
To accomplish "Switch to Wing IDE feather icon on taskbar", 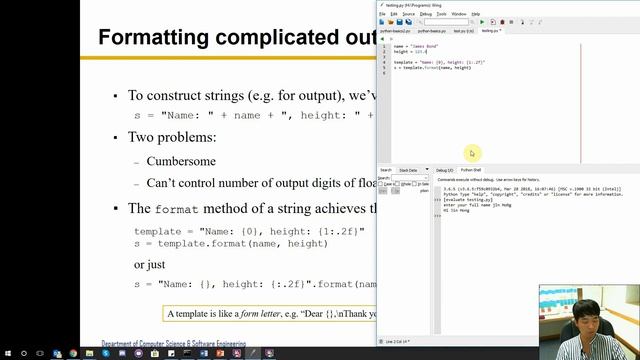I will (253, 353).
